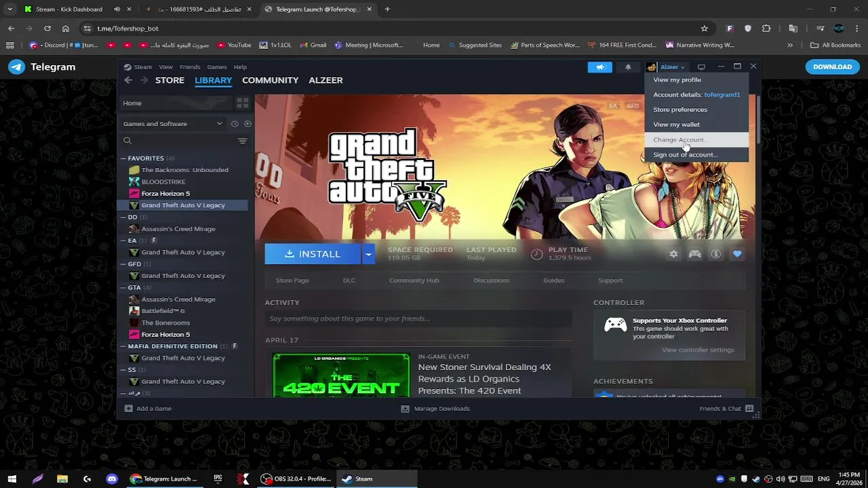868x488 pixels.
Task: Show GTA V game info icon
Action: 716,254
